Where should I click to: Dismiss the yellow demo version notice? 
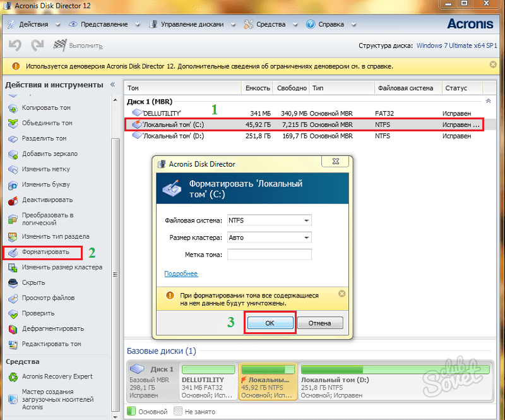tap(493, 64)
